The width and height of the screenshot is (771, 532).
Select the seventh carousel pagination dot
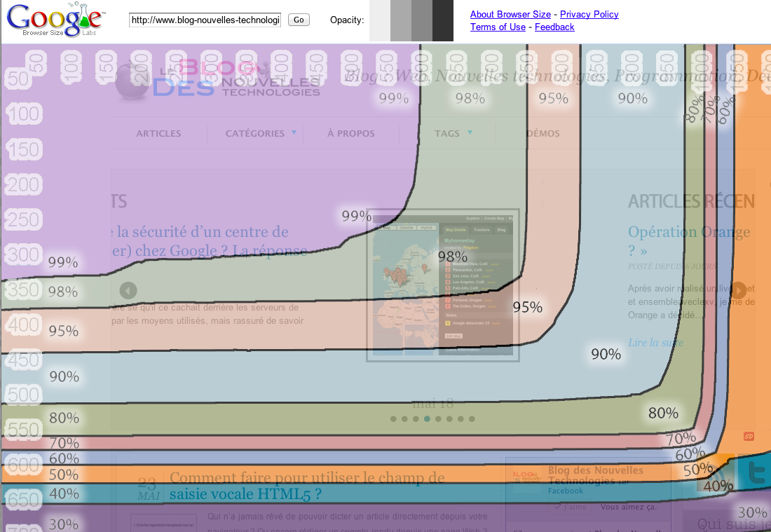click(460, 419)
